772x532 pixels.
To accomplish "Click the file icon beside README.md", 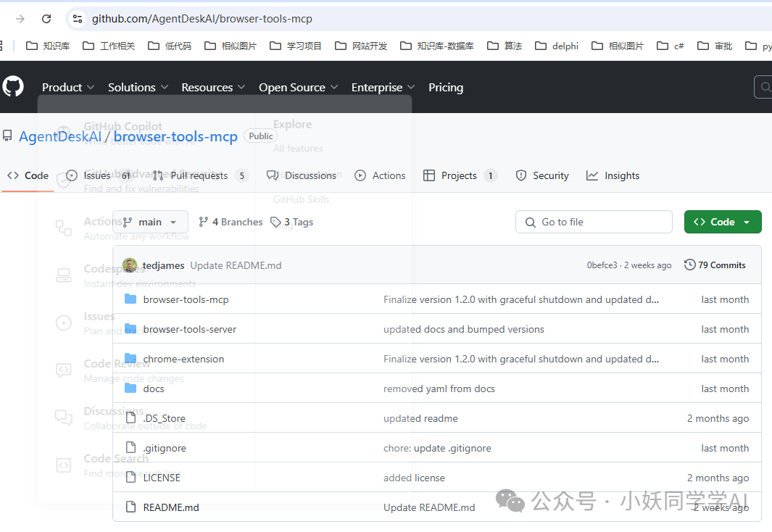I will coord(130,507).
